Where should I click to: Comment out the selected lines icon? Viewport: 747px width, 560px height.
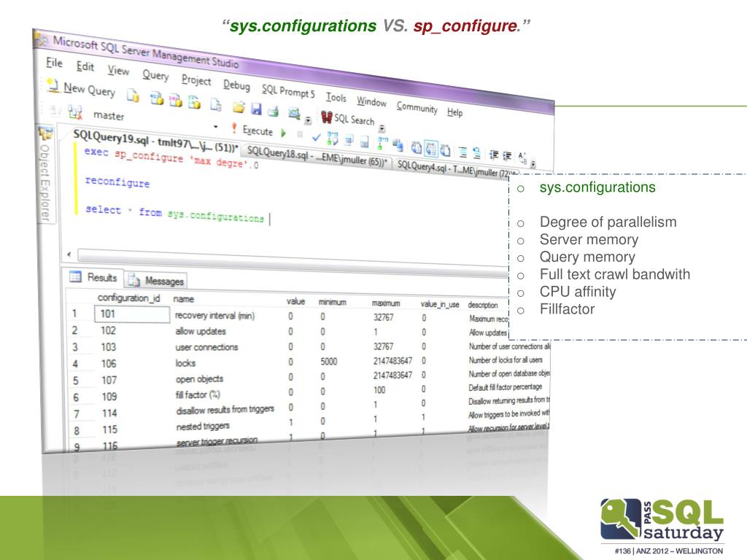(462, 152)
